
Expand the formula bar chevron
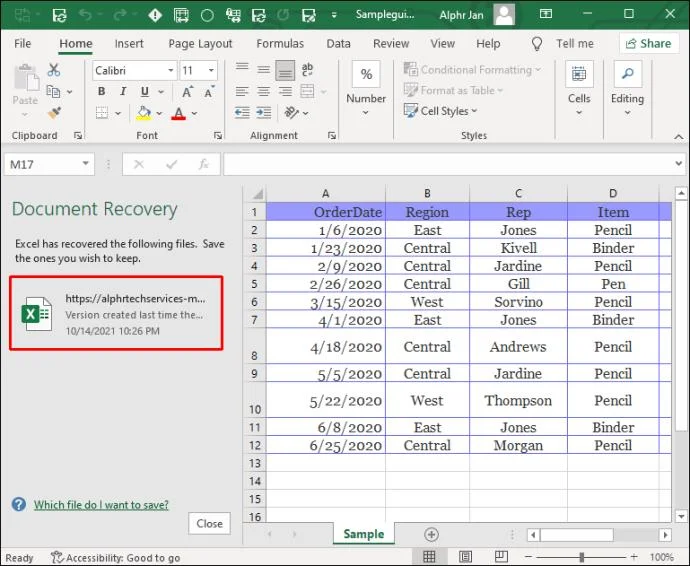679,164
